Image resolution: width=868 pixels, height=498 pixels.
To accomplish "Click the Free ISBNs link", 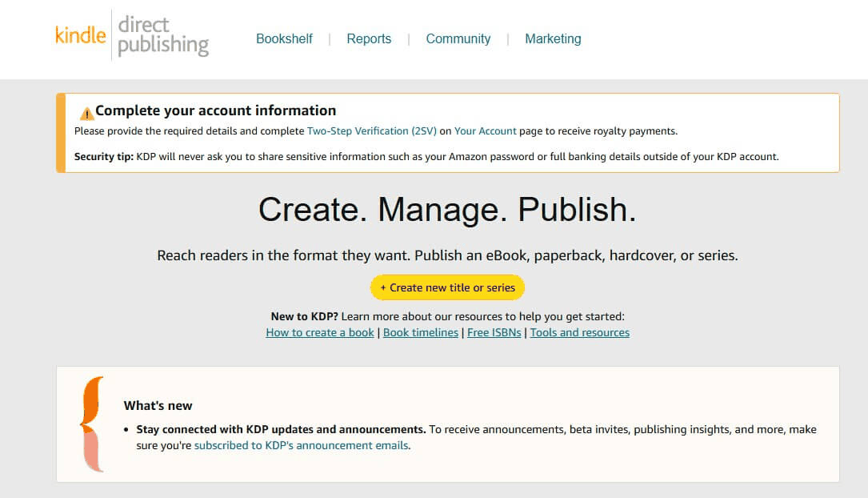I will (494, 332).
